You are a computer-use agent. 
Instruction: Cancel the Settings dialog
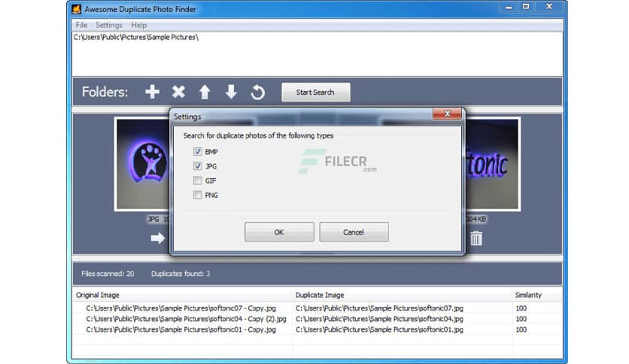point(354,232)
